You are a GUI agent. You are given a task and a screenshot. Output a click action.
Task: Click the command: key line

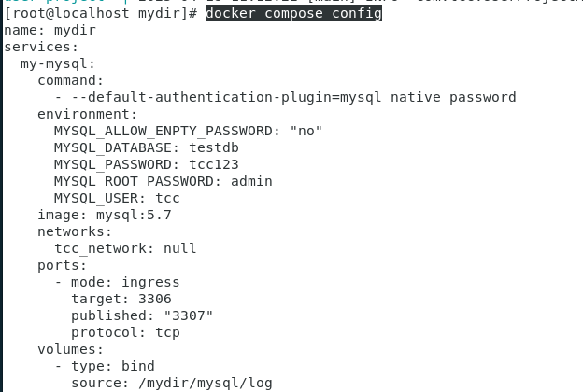click(70, 80)
